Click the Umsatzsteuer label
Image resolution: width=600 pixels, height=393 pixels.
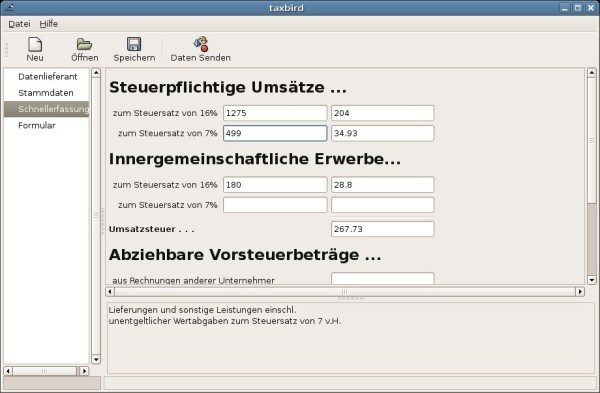[x=152, y=229]
